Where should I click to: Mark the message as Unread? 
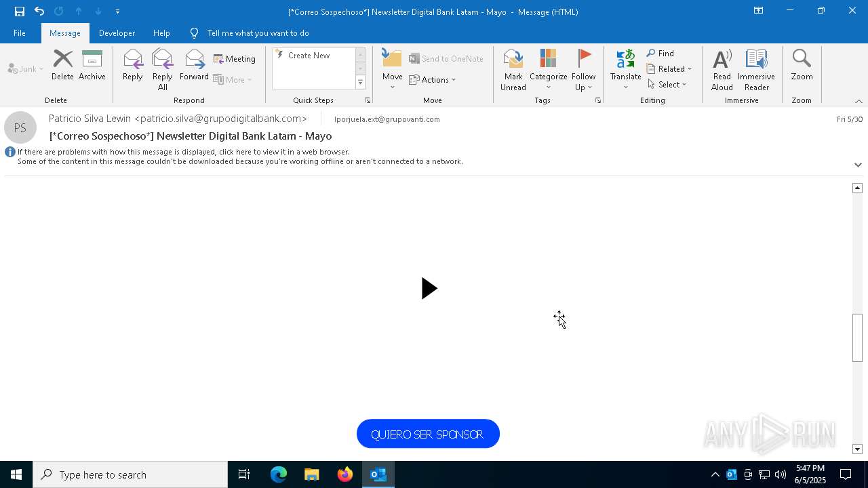pos(513,70)
